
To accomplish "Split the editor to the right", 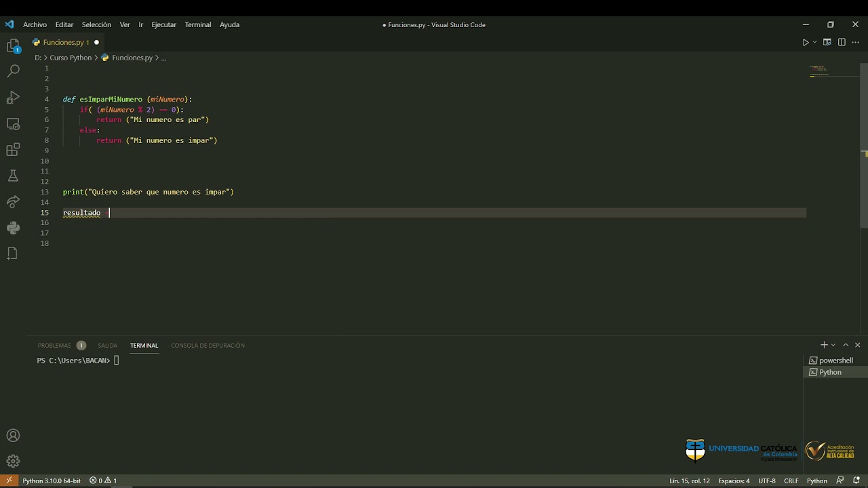I will pos(842,42).
